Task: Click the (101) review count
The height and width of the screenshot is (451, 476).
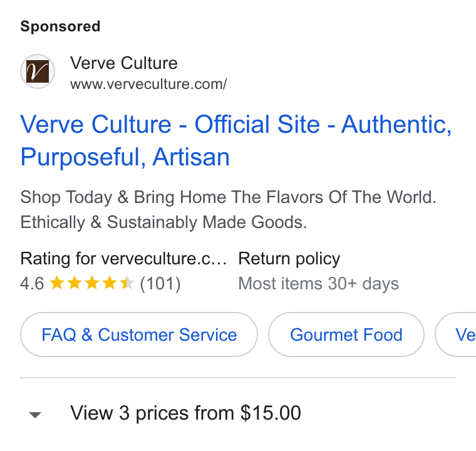Action: pyautogui.click(x=160, y=284)
